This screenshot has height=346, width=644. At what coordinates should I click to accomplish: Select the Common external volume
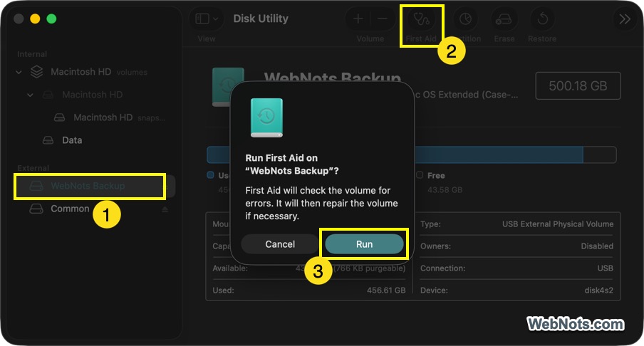tap(70, 209)
